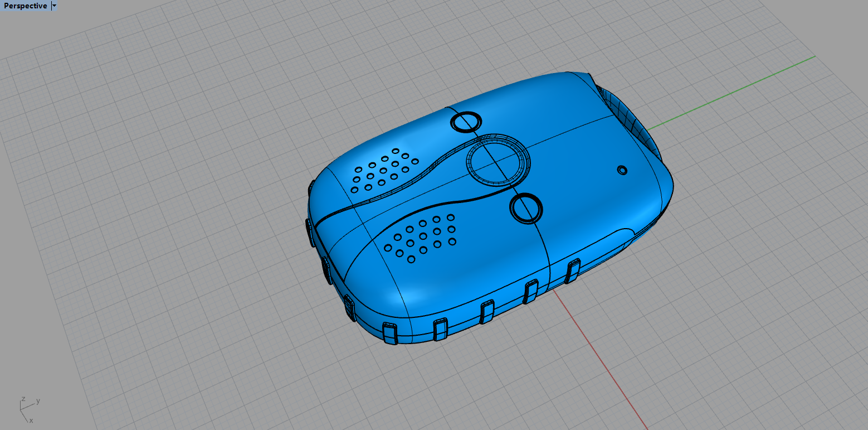The width and height of the screenshot is (868, 430).
Task: Click the y label on the world axes icon
Action: (x=38, y=401)
